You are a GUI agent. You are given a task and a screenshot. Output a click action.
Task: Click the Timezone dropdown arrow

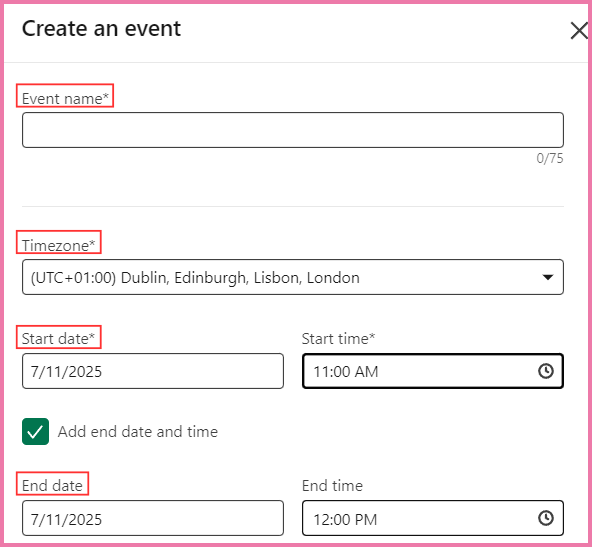(x=547, y=277)
